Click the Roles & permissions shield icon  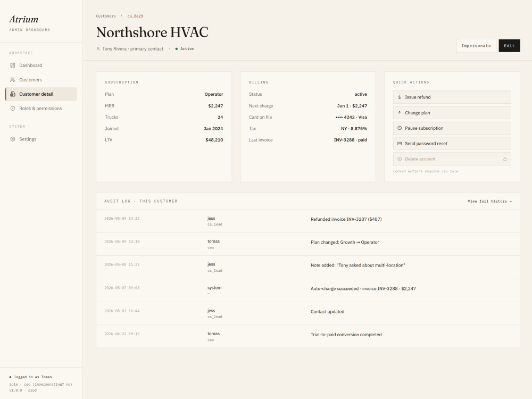[x=13, y=108]
